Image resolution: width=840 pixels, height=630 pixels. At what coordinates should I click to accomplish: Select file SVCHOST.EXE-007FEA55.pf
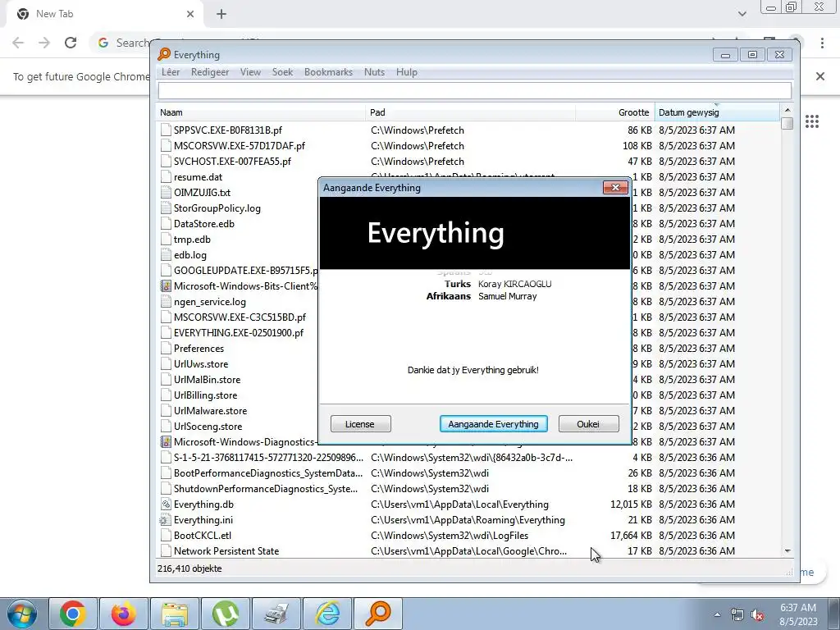pyautogui.click(x=232, y=162)
